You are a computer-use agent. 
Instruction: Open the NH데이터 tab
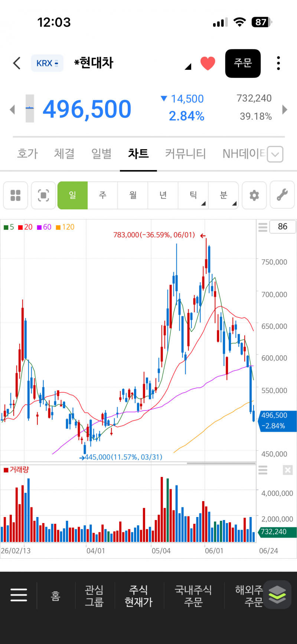coord(244,153)
